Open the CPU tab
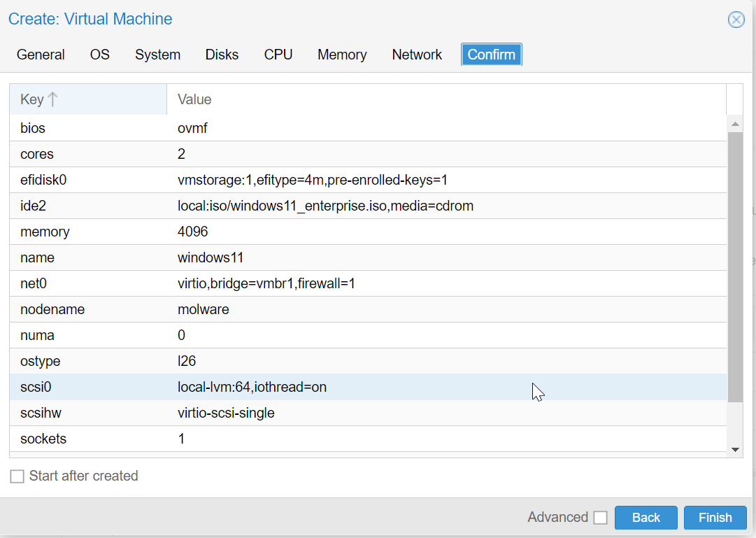The width and height of the screenshot is (756, 538). click(278, 55)
